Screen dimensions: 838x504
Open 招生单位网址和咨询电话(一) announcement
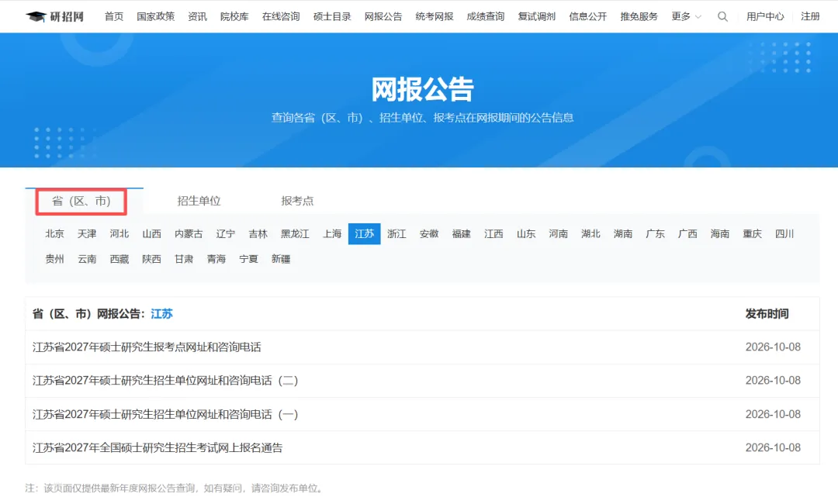point(165,414)
